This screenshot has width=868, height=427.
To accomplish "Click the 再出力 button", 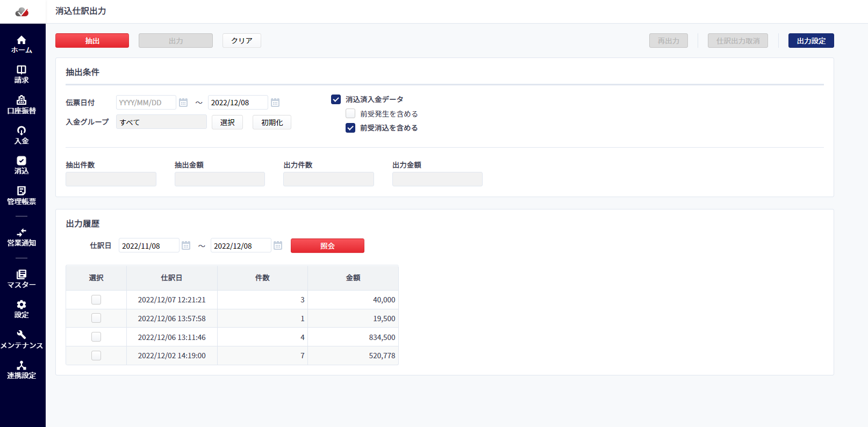I will (x=669, y=41).
